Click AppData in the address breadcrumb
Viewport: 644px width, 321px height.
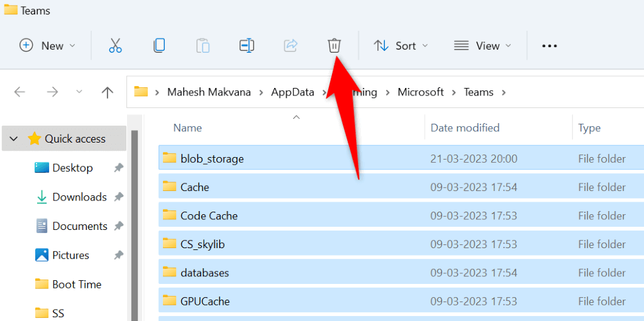[x=292, y=92]
